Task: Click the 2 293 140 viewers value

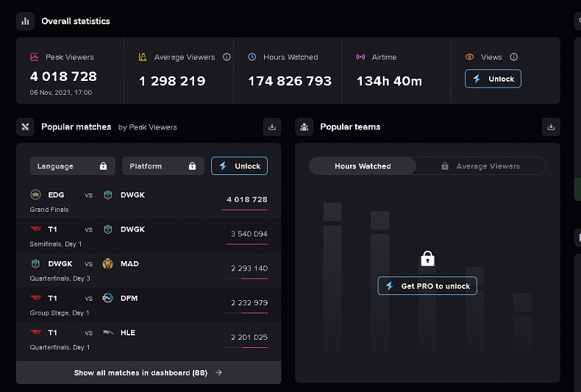Action: pyautogui.click(x=249, y=268)
